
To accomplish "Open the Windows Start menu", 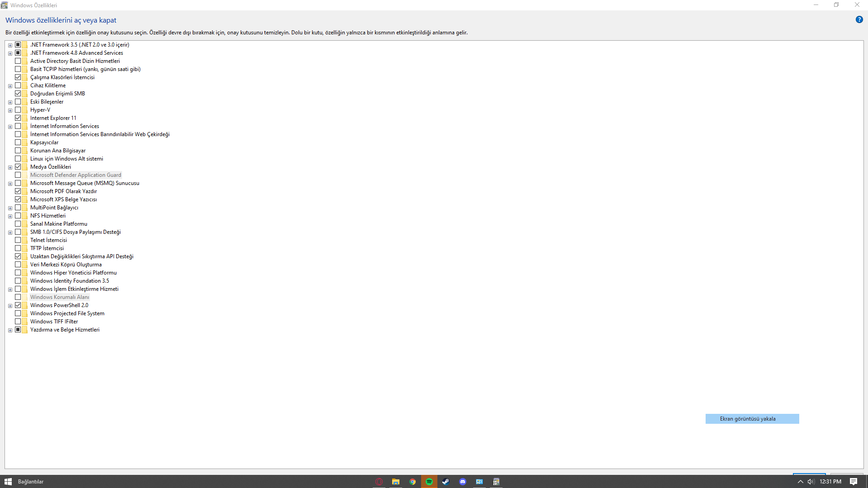I will point(8,482).
